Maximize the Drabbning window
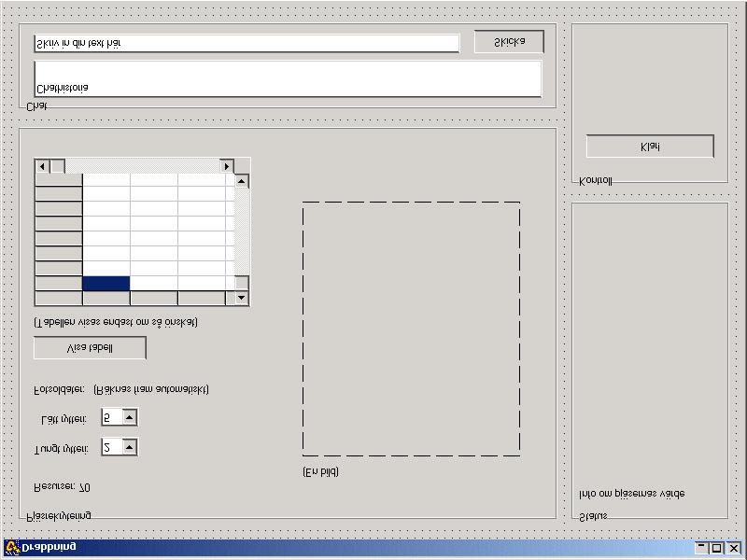The height and width of the screenshot is (560, 747). click(x=716, y=548)
